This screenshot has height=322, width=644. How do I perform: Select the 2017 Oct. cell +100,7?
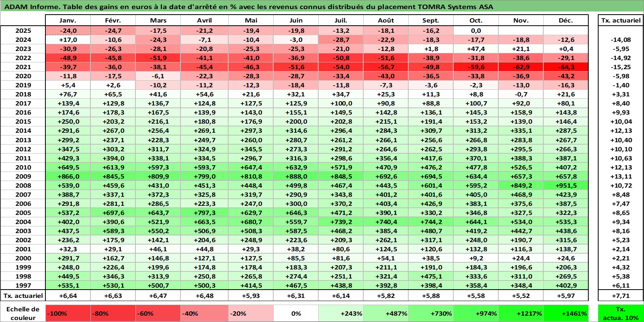pos(476,103)
